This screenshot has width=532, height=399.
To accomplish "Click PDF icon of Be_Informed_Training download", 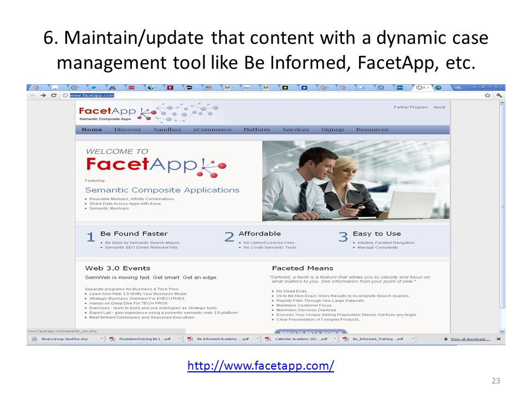I will pyautogui.click(x=346, y=339).
